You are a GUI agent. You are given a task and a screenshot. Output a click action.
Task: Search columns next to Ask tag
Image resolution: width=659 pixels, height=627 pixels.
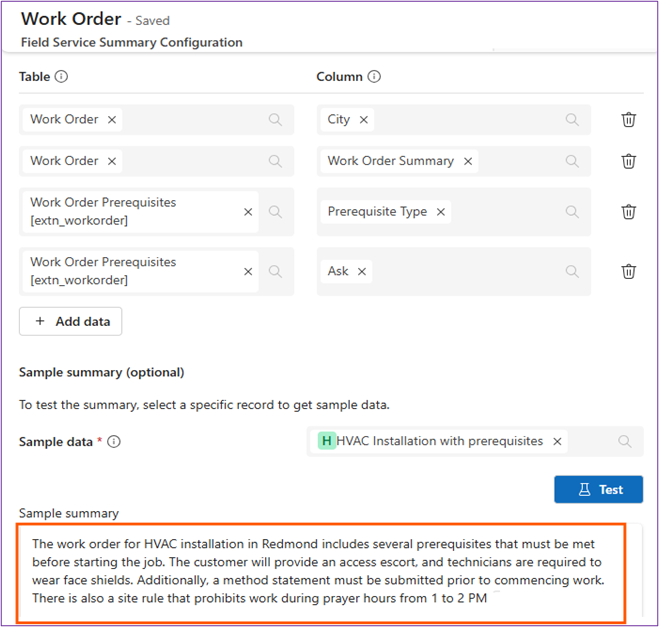[x=572, y=271]
